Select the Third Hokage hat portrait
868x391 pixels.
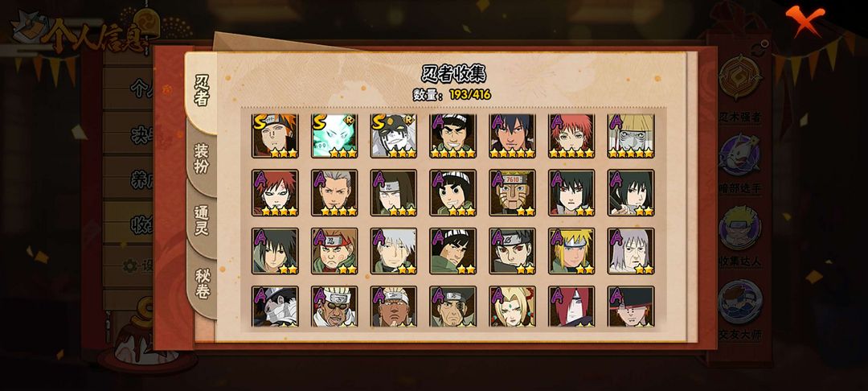[x=631, y=136]
